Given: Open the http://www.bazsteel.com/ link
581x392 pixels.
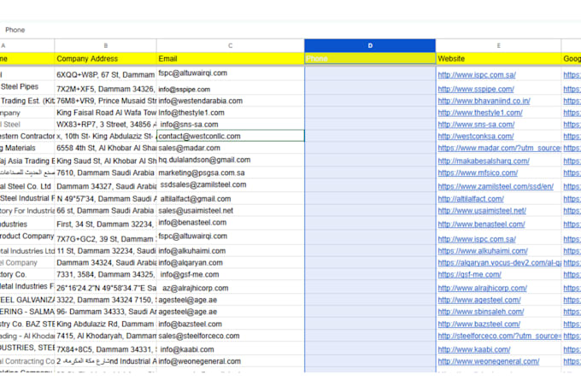Looking at the screenshot, I should pos(478,325).
